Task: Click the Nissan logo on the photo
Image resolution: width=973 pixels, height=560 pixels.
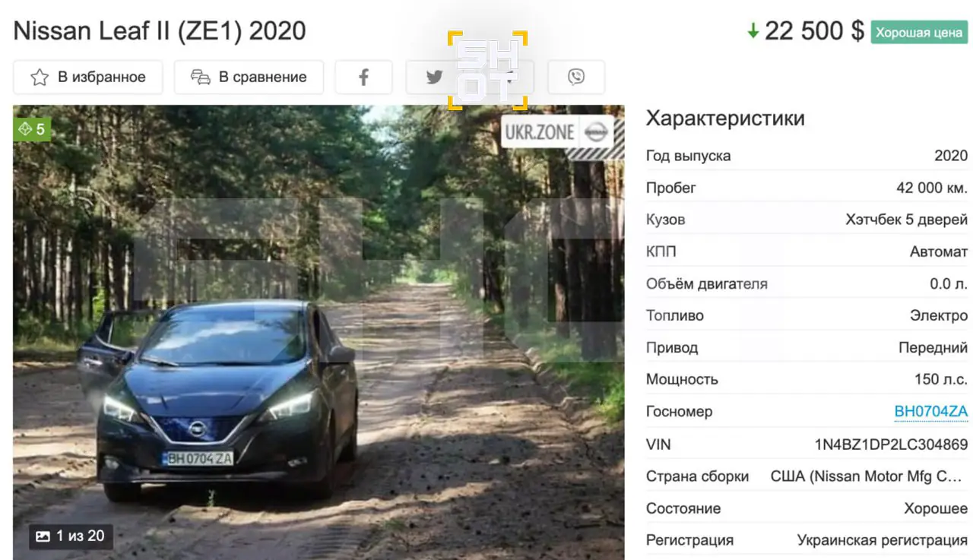Action: coord(596,132)
